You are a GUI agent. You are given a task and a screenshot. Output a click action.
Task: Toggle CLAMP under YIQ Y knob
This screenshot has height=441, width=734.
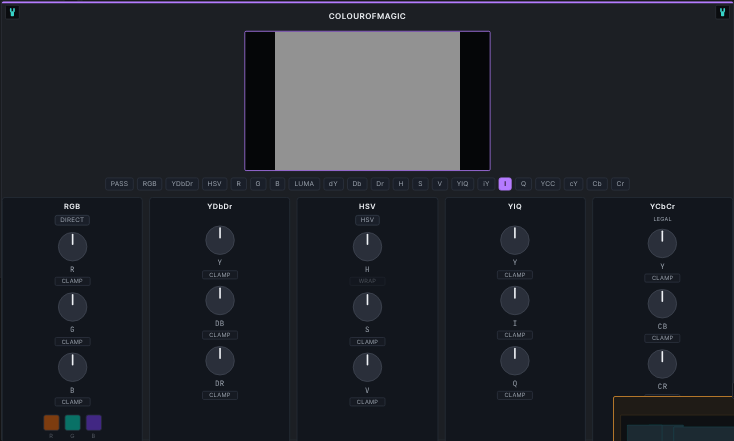coord(515,275)
